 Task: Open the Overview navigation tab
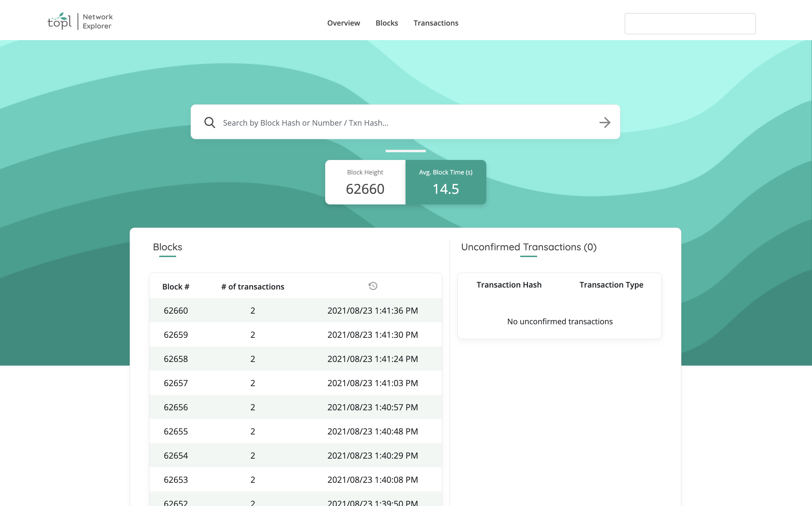click(343, 23)
